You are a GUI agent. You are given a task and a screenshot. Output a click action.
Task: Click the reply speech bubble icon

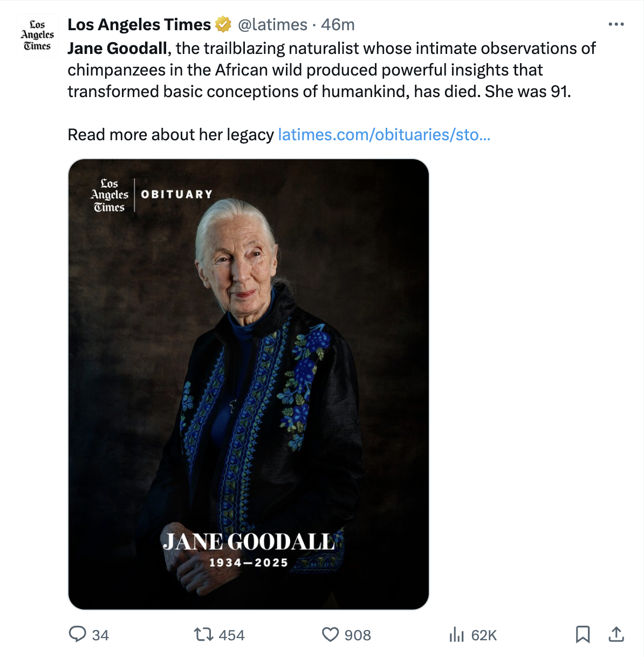click(78, 634)
